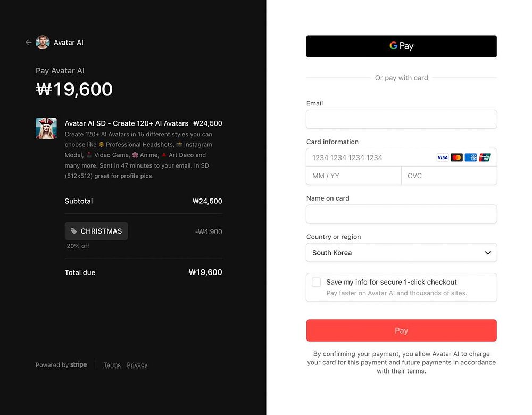Pay with the Google Pay button
Viewport: 532px width, 415px height.
pyautogui.click(x=401, y=46)
